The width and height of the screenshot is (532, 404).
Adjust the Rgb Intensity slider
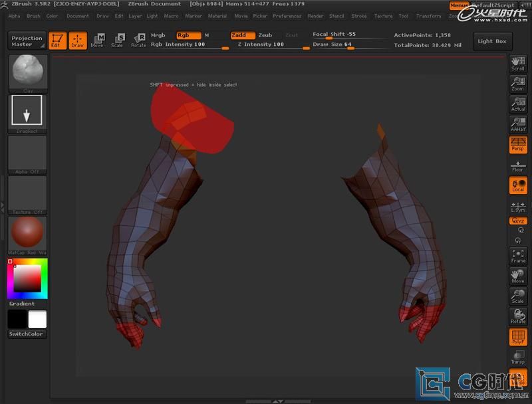tap(190, 45)
